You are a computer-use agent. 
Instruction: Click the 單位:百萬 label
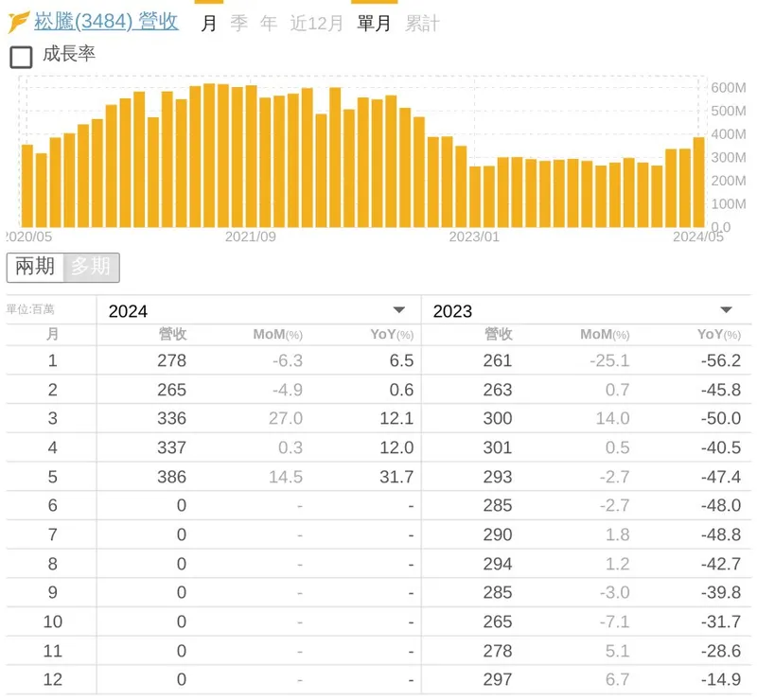coord(30,309)
